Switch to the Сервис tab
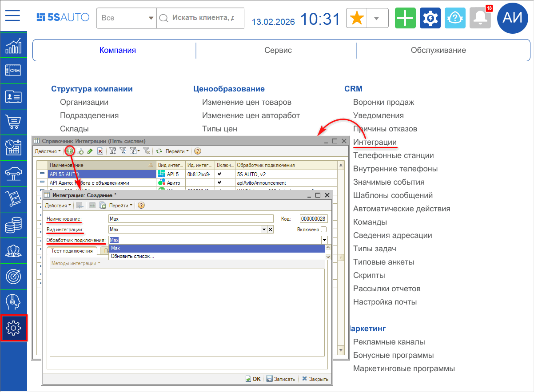Image resolution: width=534 pixels, height=392 pixels. click(278, 50)
